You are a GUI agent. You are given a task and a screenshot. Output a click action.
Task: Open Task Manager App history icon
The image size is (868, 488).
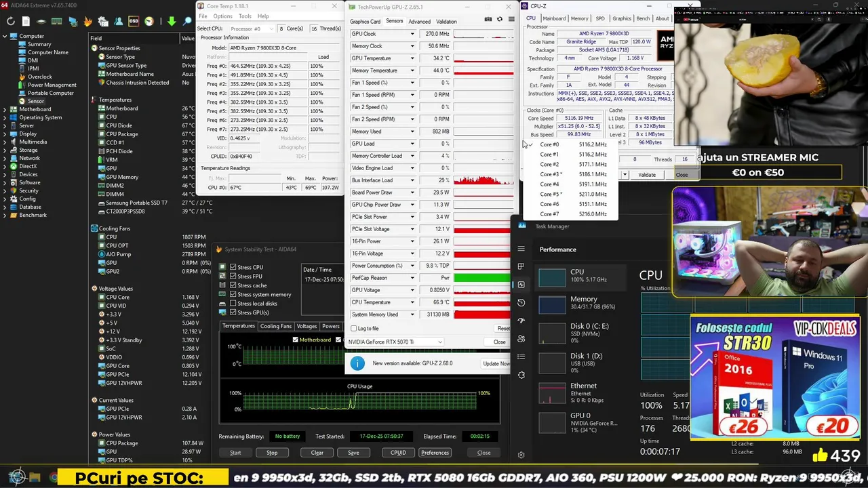tap(521, 302)
